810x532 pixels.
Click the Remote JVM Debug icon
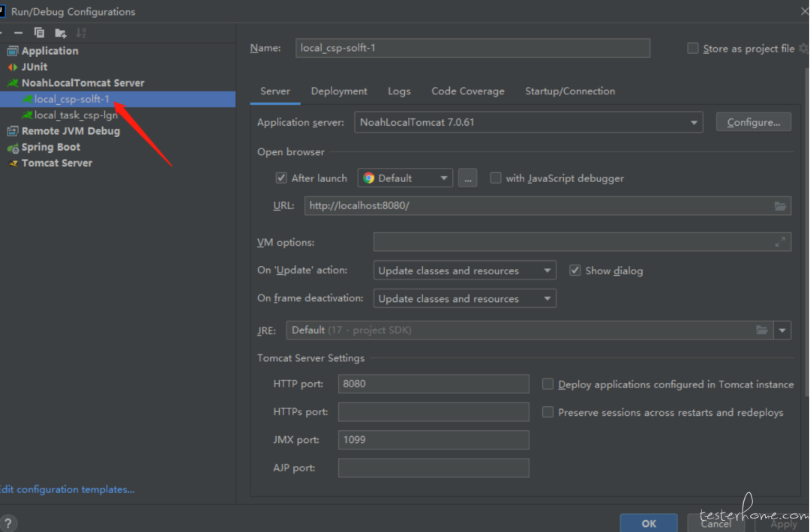(13, 131)
